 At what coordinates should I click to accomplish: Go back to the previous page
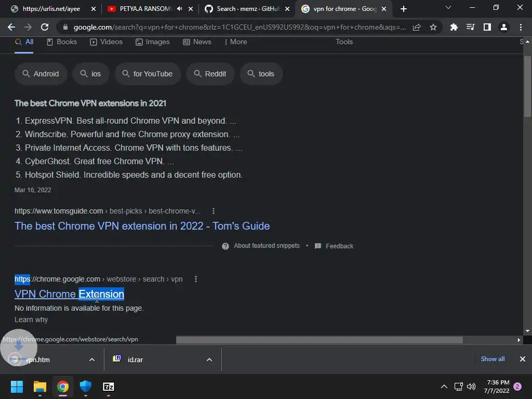click(x=11, y=27)
